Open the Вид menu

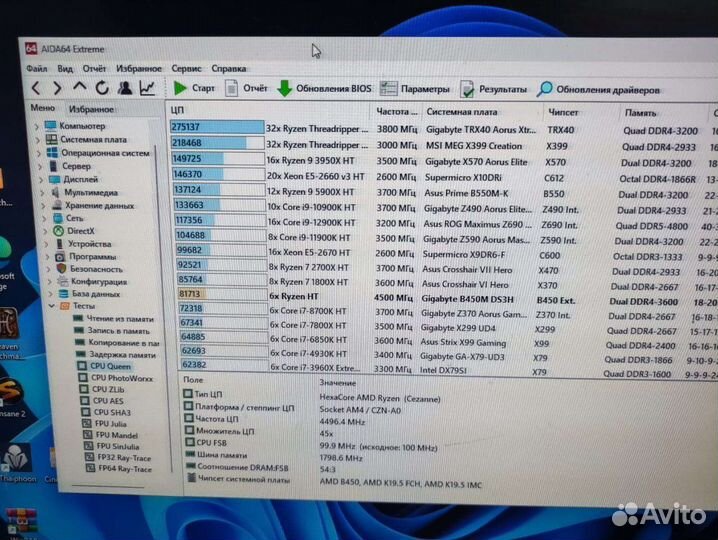pos(65,69)
